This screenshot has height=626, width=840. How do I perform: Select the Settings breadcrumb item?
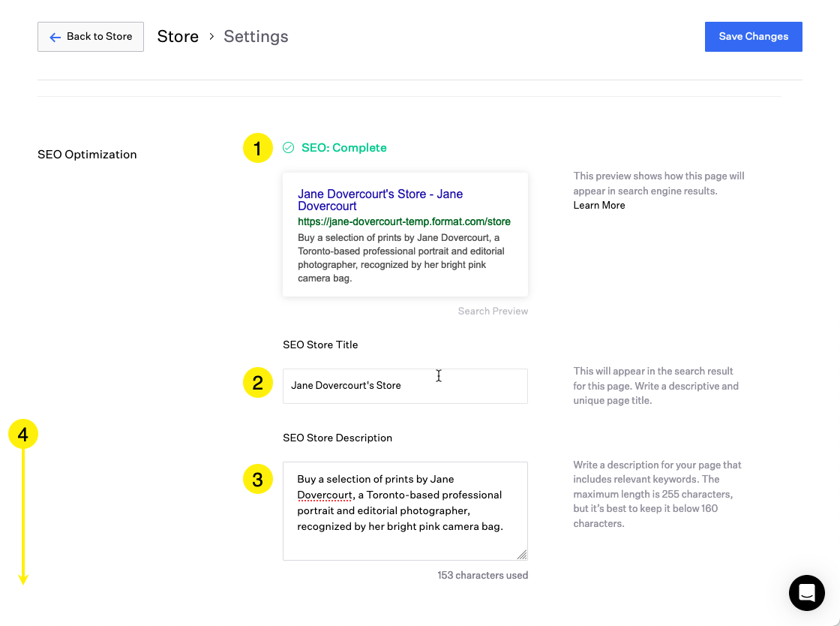click(256, 36)
